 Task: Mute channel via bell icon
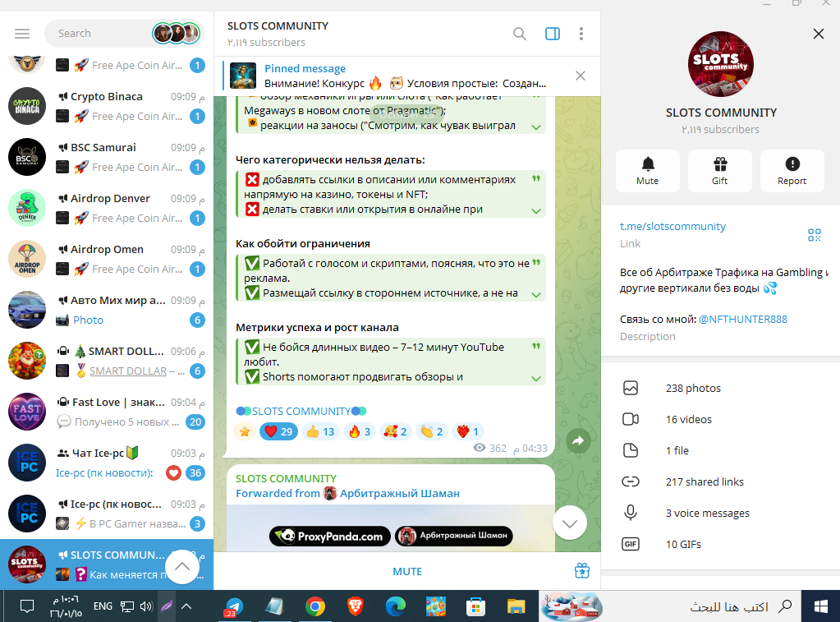click(x=648, y=171)
